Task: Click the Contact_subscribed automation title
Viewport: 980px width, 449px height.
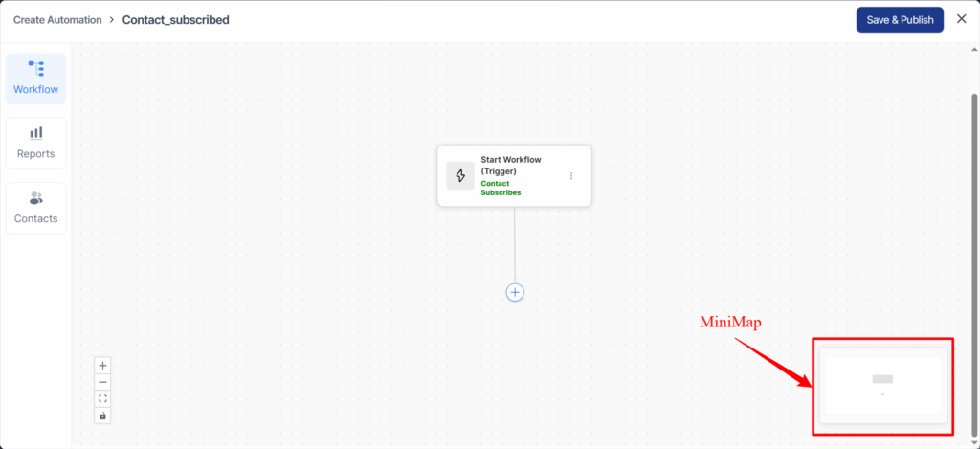Action: click(x=175, y=20)
